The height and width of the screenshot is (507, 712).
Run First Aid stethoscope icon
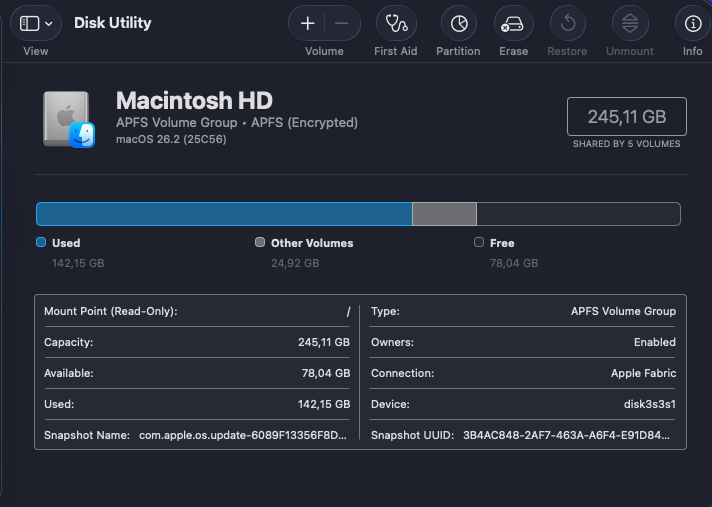click(396, 23)
